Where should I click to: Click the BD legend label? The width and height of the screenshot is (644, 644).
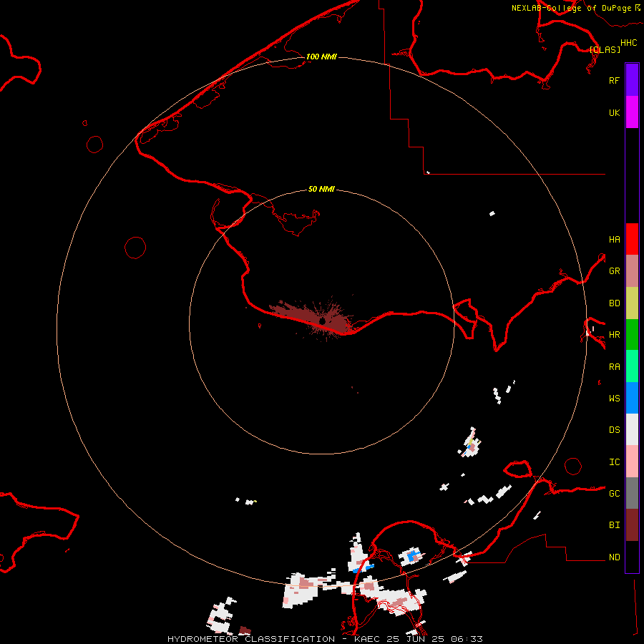tap(614, 303)
